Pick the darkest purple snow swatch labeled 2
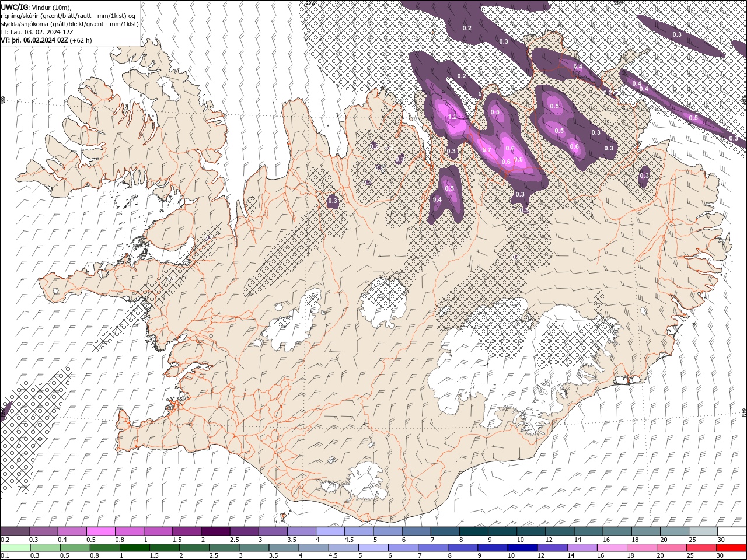 (x=215, y=531)
